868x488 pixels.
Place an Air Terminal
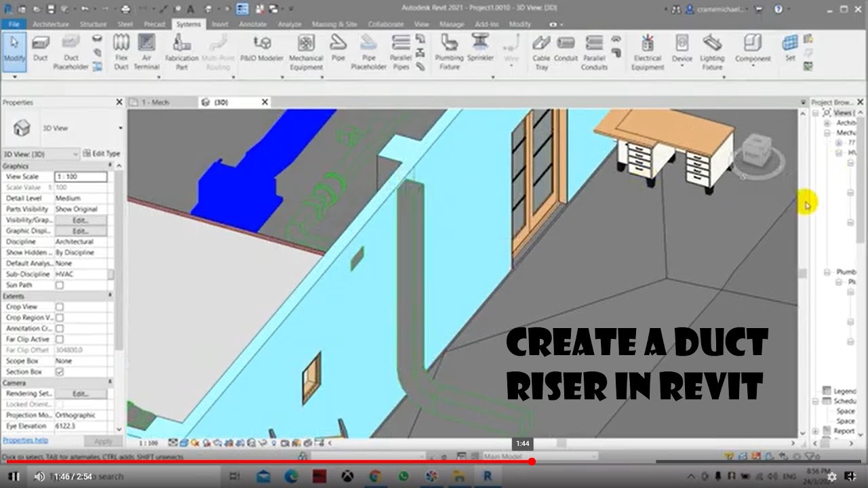[146, 53]
